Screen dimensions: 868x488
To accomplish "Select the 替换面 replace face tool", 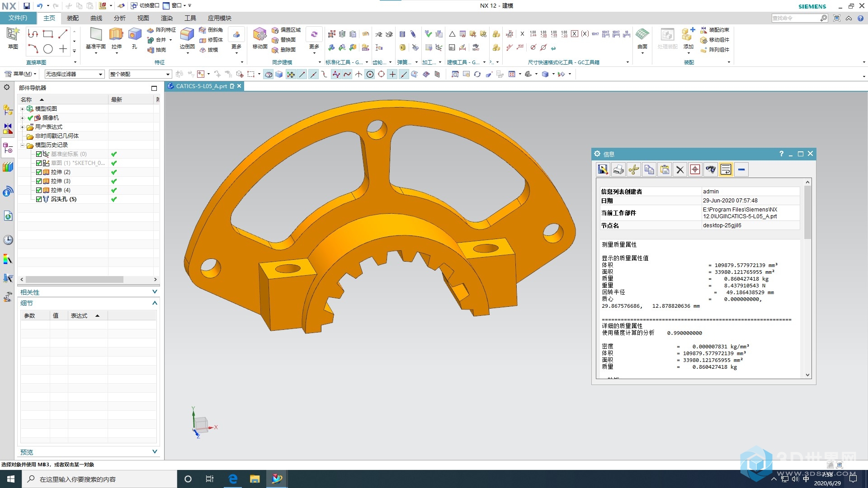I will click(x=283, y=40).
